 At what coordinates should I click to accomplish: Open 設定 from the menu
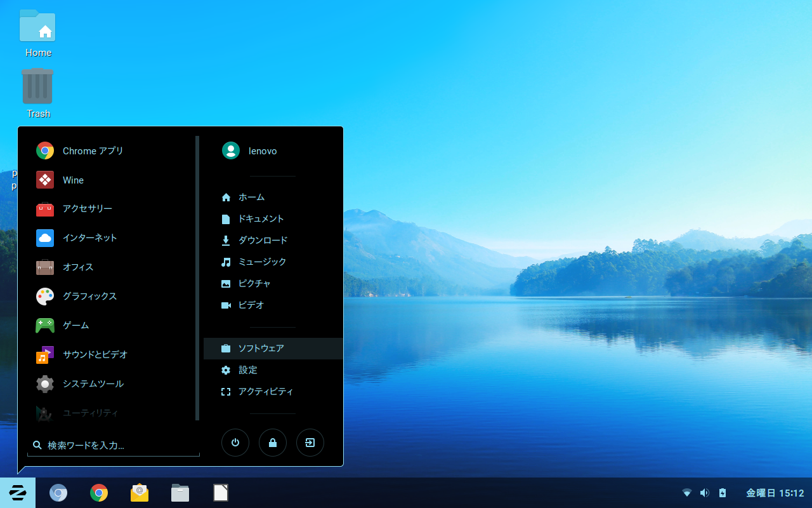coord(247,370)
